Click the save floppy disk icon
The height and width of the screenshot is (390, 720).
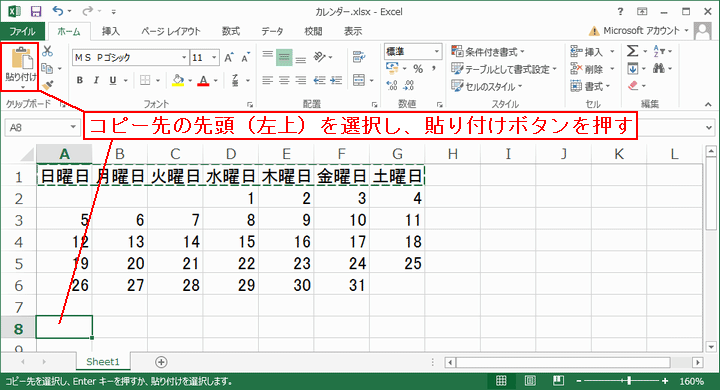36,11
